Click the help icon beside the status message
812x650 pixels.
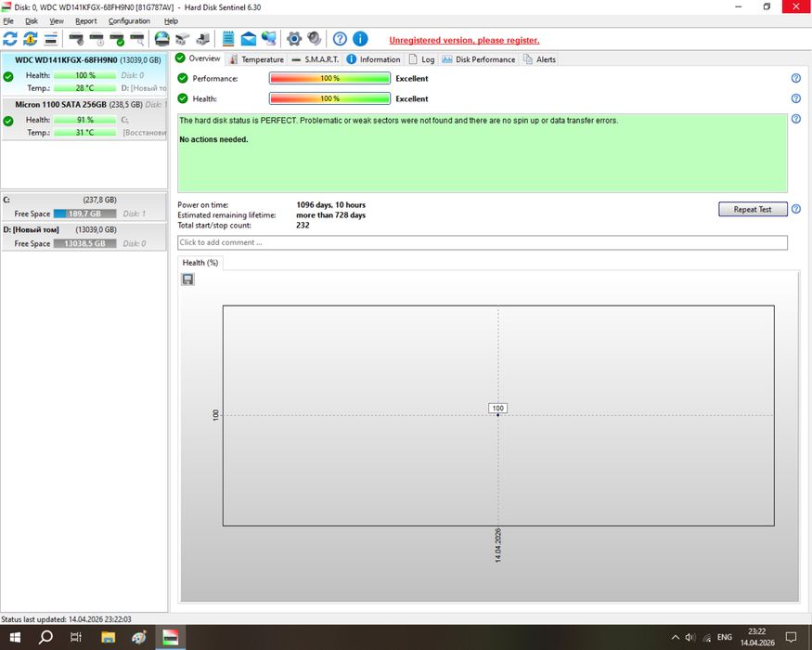796,119
